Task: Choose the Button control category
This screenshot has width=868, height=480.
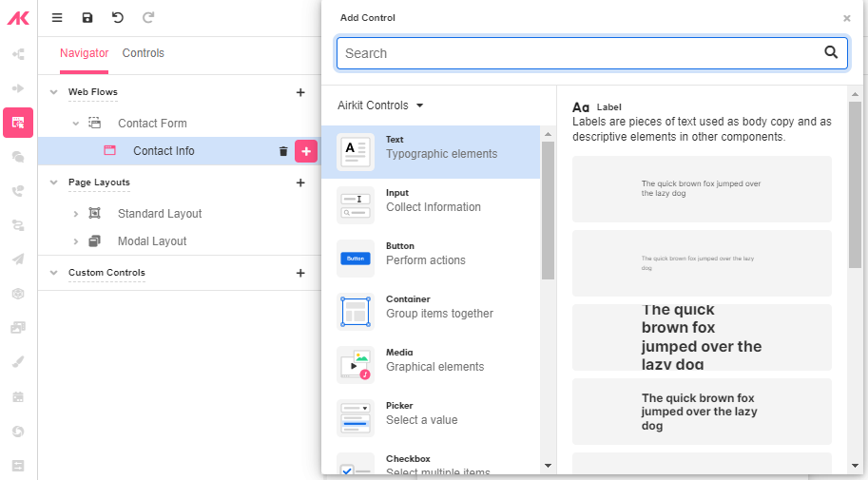Action: tap(431, 259)
